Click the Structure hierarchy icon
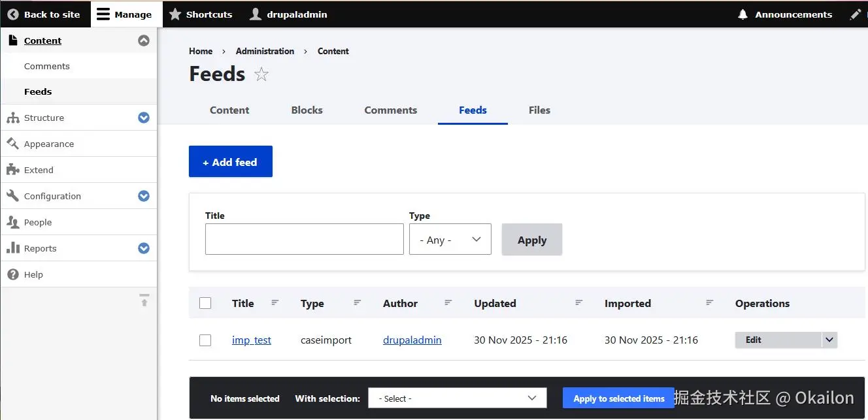 [12, 118]
